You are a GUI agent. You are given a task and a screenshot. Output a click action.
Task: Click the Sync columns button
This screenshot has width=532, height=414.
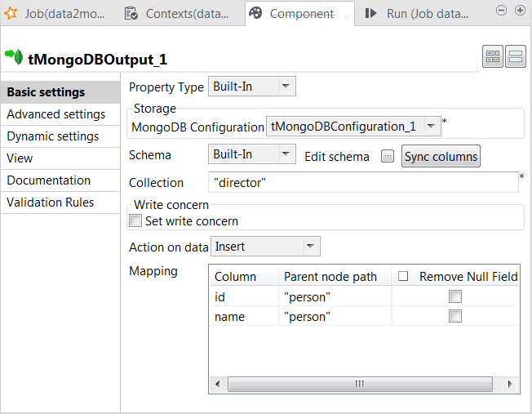tap(441, 156)
